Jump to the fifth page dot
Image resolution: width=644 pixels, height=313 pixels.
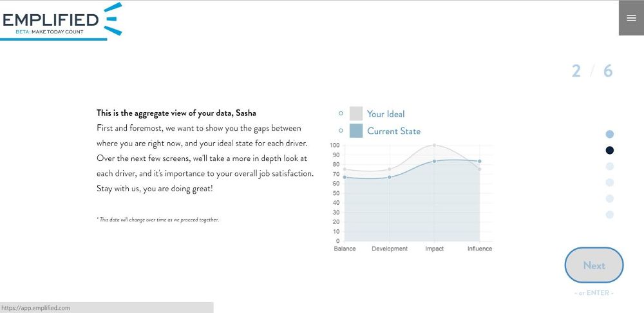(x=609, y=198)
